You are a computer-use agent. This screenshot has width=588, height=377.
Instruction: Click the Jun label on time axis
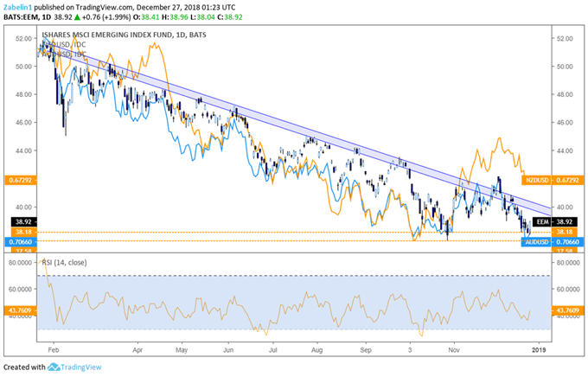[228, 350]
